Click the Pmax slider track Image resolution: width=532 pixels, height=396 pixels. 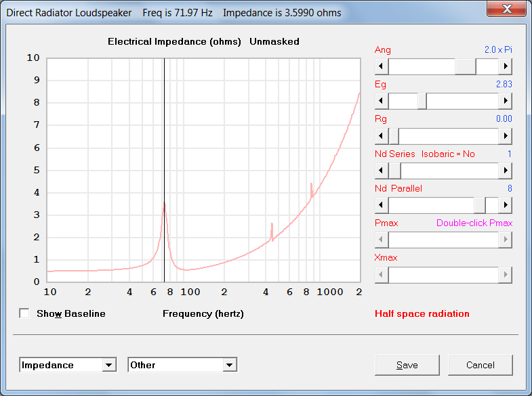[443, 240]
